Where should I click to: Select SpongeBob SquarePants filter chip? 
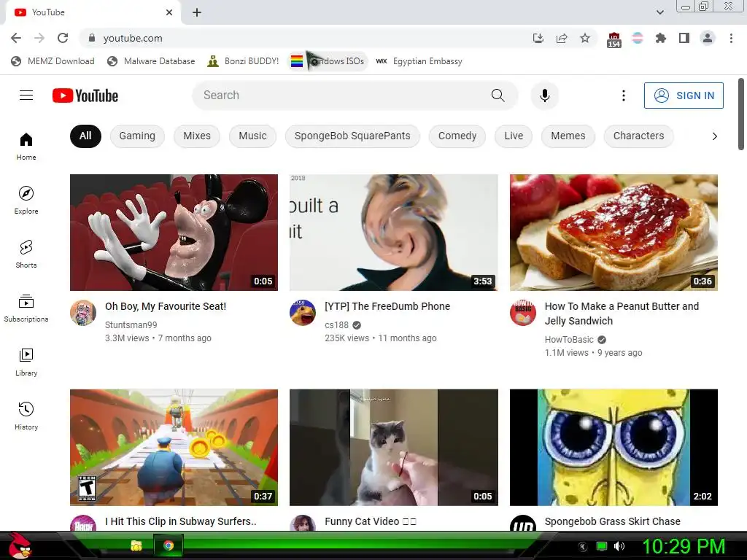(352, 136)
